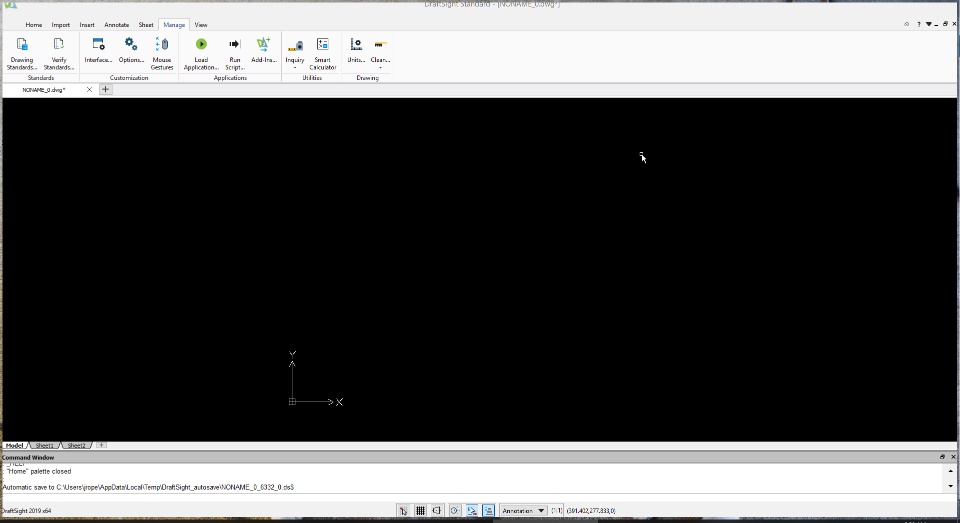Run the Verify Standards tool
The image size is (960, 523).
59,53
